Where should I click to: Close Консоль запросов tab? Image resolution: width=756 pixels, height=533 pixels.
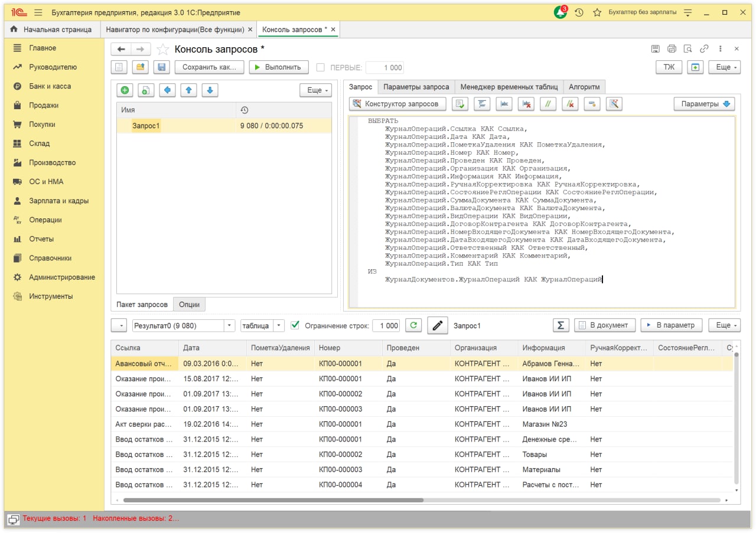click(333, 30)
